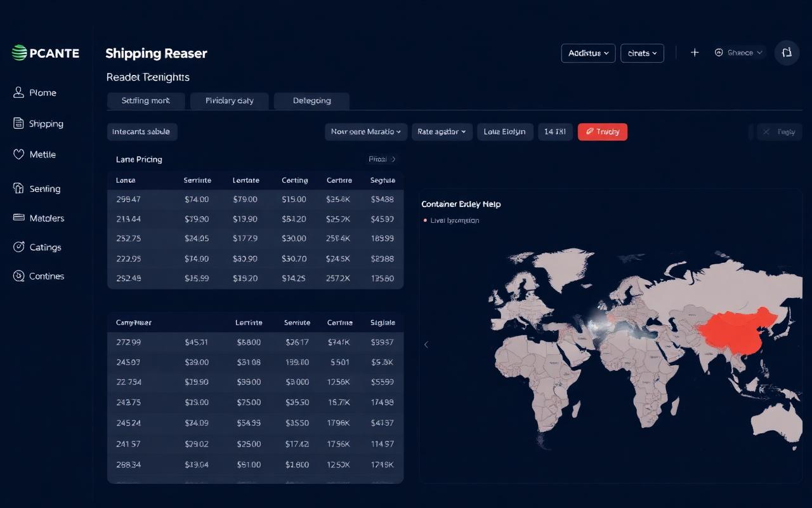
Task: Expand the Rate agator dropdown
Action: pos(442,131)
